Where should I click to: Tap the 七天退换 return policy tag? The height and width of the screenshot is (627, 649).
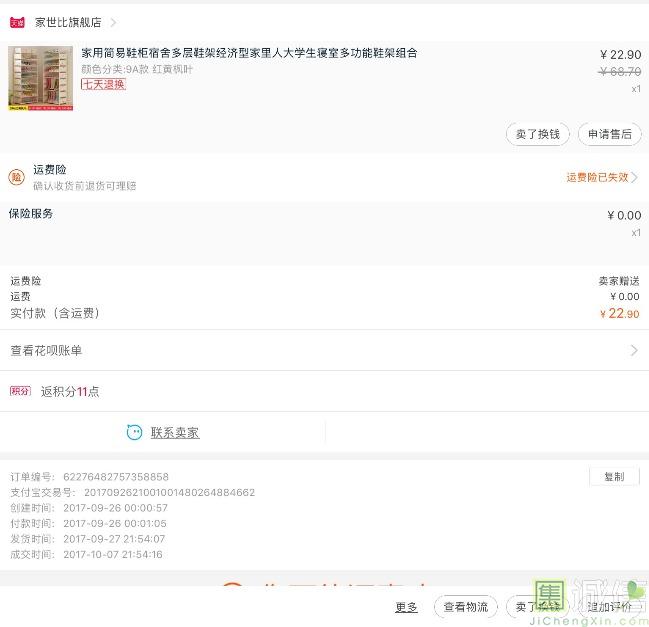click(x=103, y=84)
